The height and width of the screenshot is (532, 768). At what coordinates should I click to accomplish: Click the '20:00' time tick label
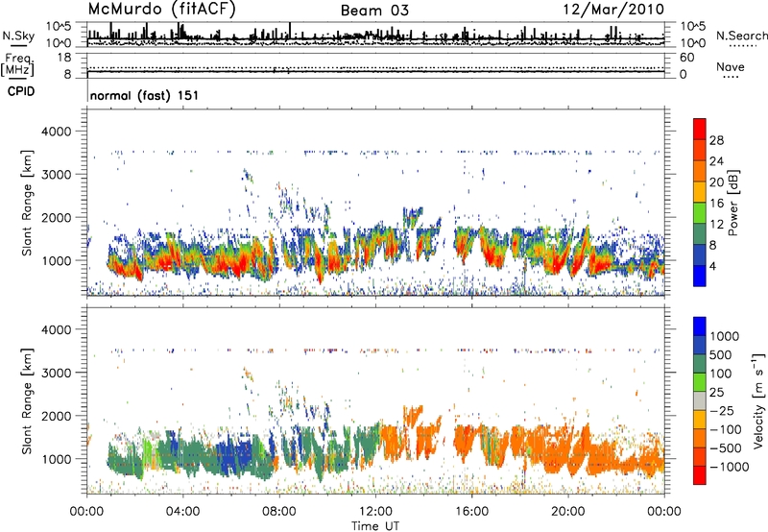pos(568,512)
